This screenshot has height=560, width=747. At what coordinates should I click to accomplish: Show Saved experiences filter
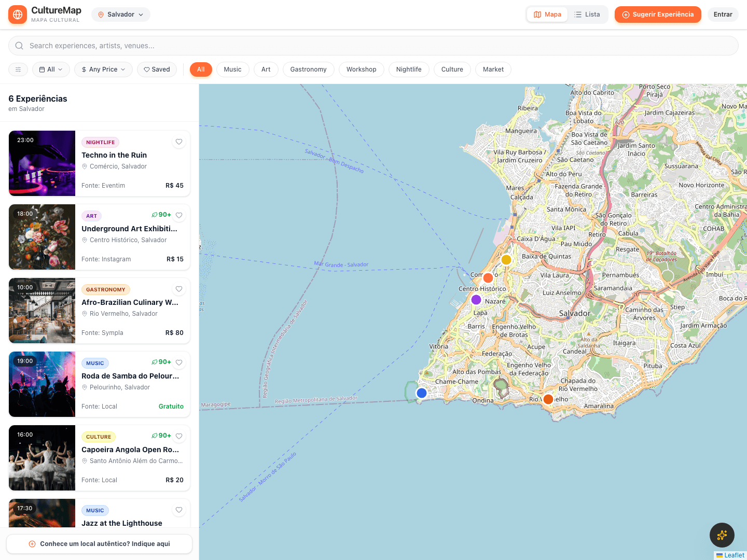[157, 69]
